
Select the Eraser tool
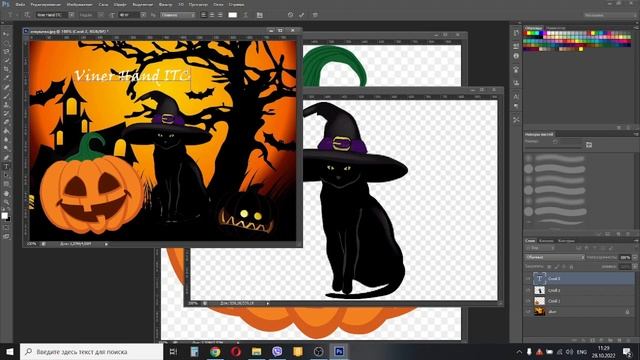click(6, 122)
